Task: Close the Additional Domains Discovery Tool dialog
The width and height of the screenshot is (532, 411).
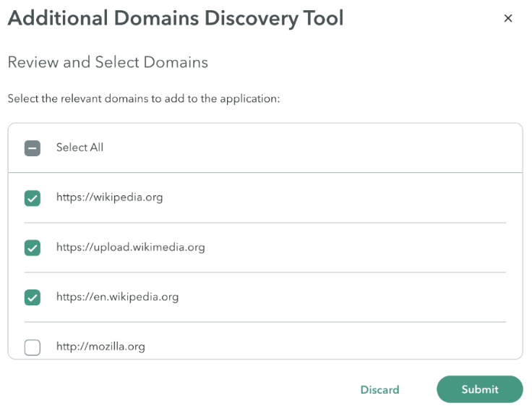Action: (507, 18)
